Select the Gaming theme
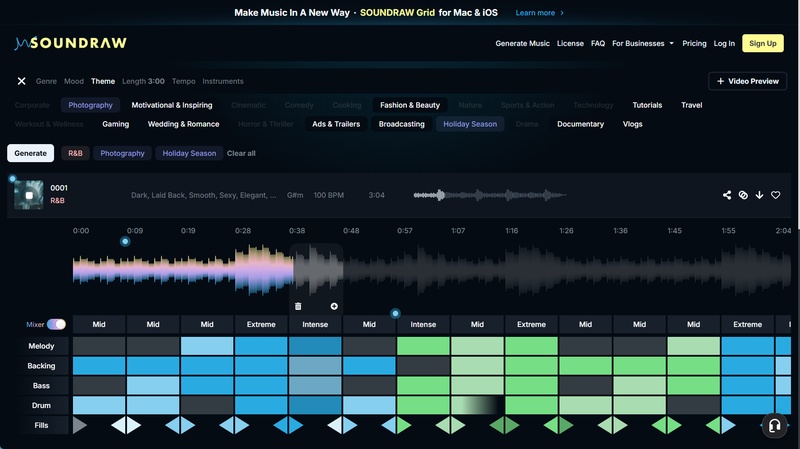Image resolution: width=800 pixels, height=449 pixels. click(x=115, y=124)
